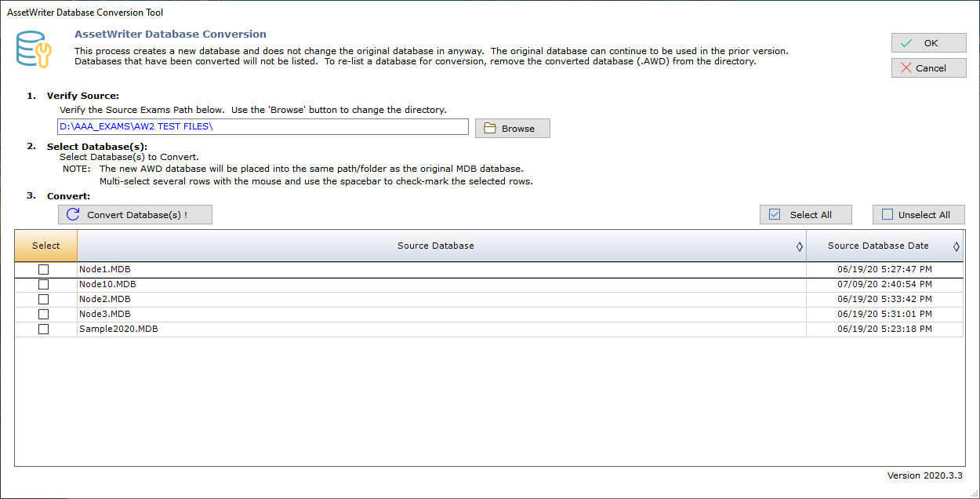The image size is (980, 499).
Task: Sort using the Source Database column diamond
Action: (799, 246)
